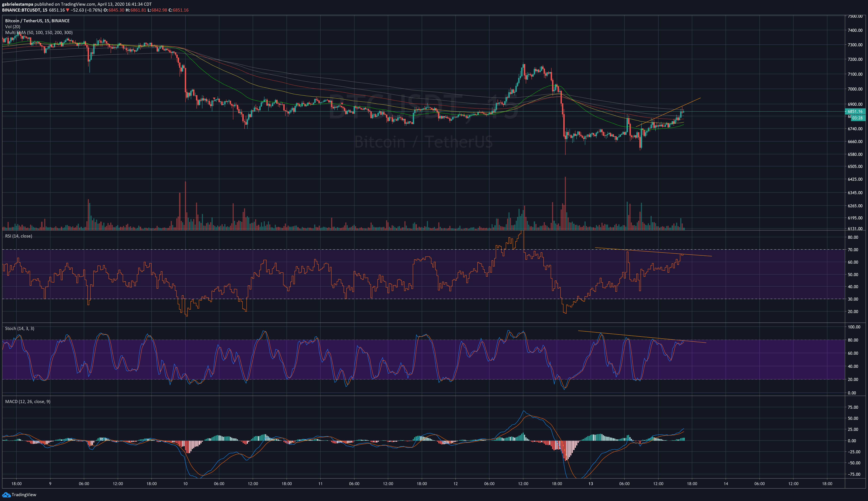This screenshot has height=501, width=868.
Task: Click the low value 'L:6842.98'
Action: coord(157,10)
